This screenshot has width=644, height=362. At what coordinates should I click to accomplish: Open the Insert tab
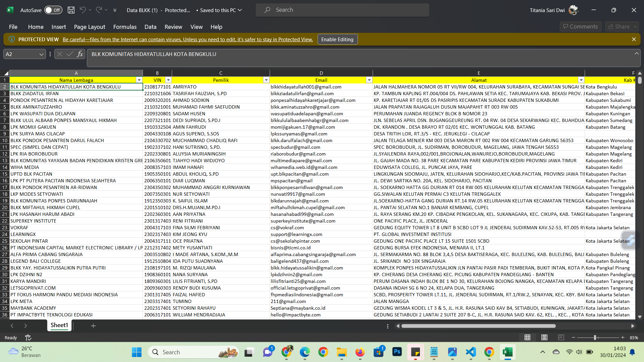(x=59, y=27)
